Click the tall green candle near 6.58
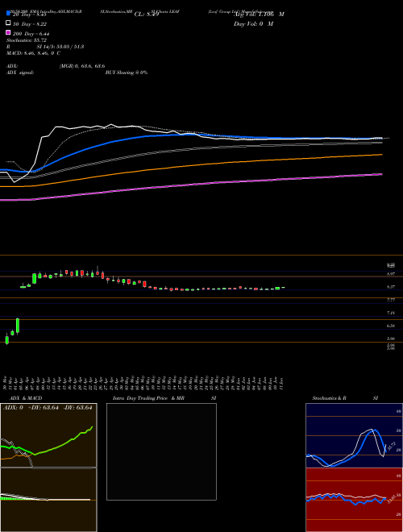 coord(18,326)
